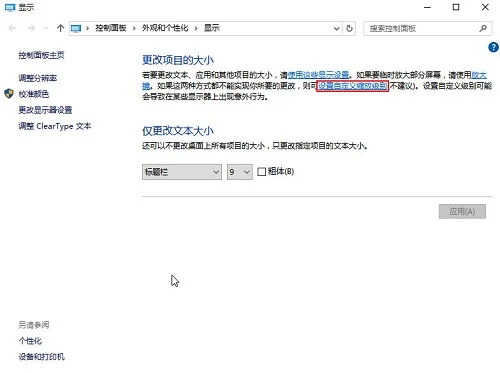Open 个性化 link under 另请参阅
Image resolution: width=500 pixels, height=373 pixels.
pos(30,341)
